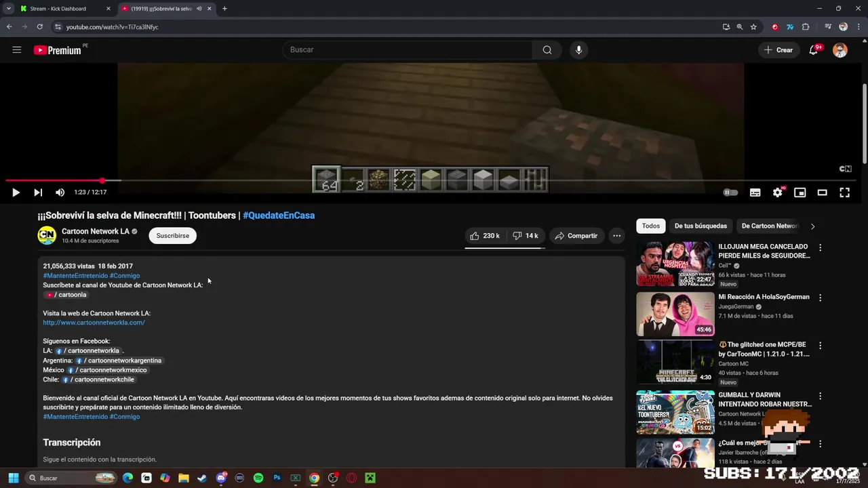Enable miniplayer mode
This screenshot has width=868, height=488.
tap(800, 192)
